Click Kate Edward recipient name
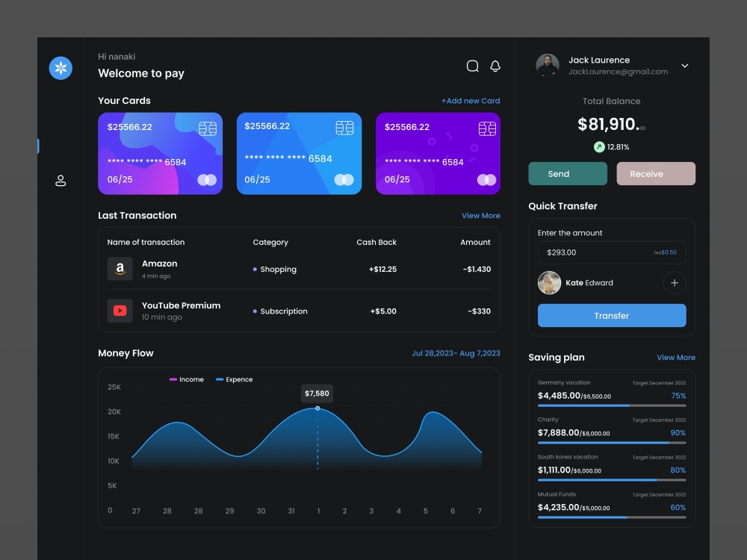The image size is (747, 560). 589,283
